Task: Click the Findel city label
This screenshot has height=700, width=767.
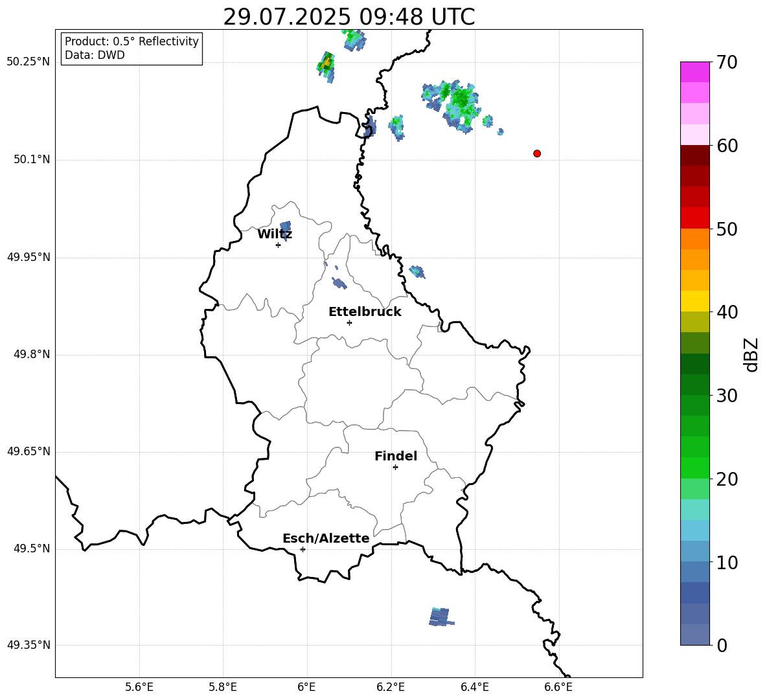Action: [396, 456]
